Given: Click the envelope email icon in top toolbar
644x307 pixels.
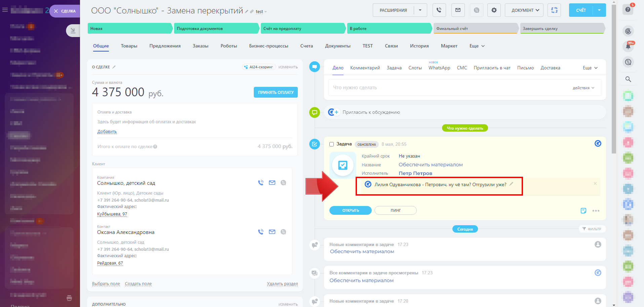Looking at the screenshot, I should tap(458, 10).
